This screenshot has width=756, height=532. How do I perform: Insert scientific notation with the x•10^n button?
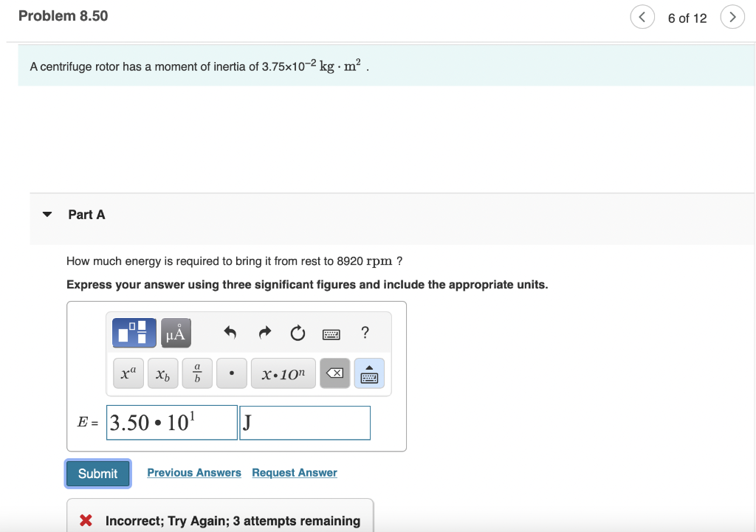click(x=283, y=373)
